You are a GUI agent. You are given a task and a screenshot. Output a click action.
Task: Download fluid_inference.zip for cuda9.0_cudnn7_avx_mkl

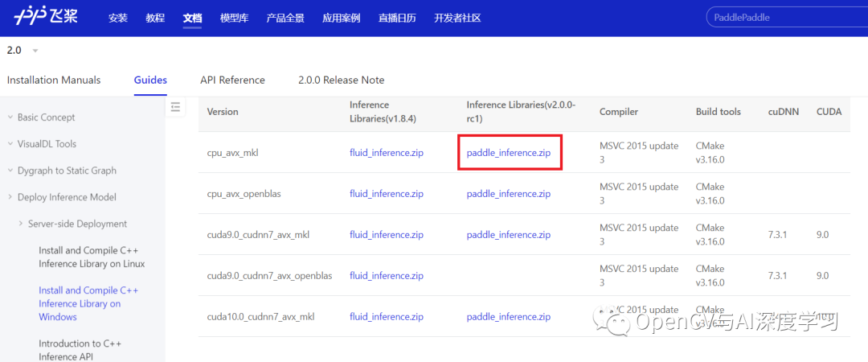[387, 235]
